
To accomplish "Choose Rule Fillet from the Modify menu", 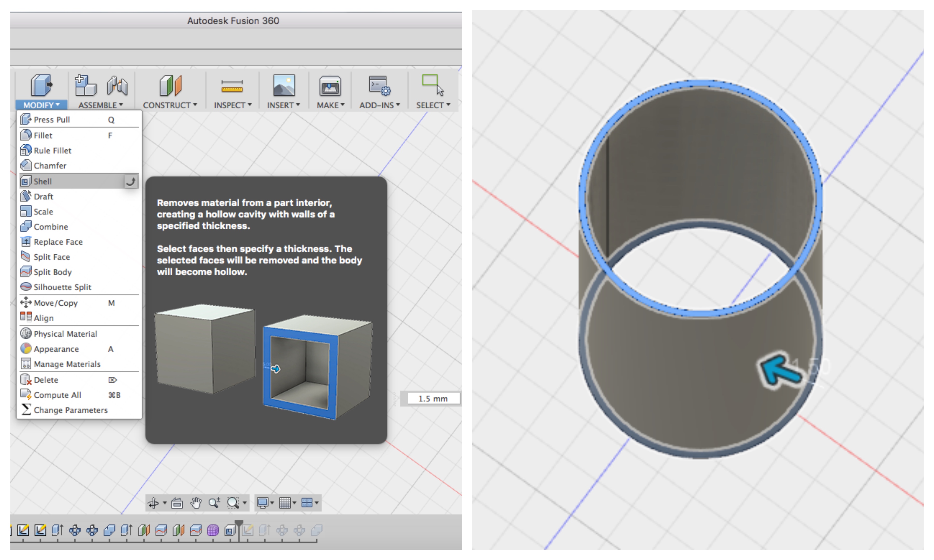I will tap(79, 151).
